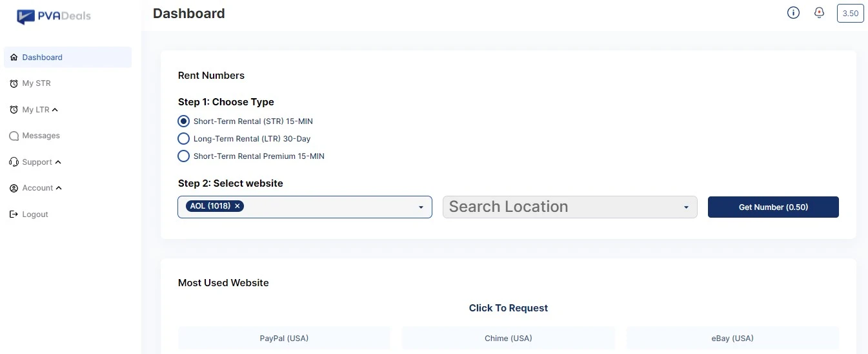Click the Rent Numbers heading
The height and width of the screenshot is (354, 868).
pyautogui.click(x=211, y=76)
